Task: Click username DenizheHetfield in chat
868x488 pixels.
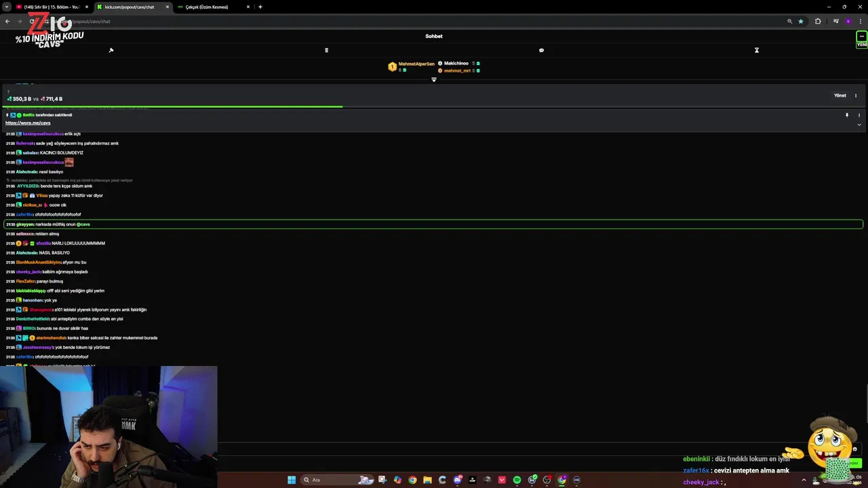Action: click(x=33, y=319)
